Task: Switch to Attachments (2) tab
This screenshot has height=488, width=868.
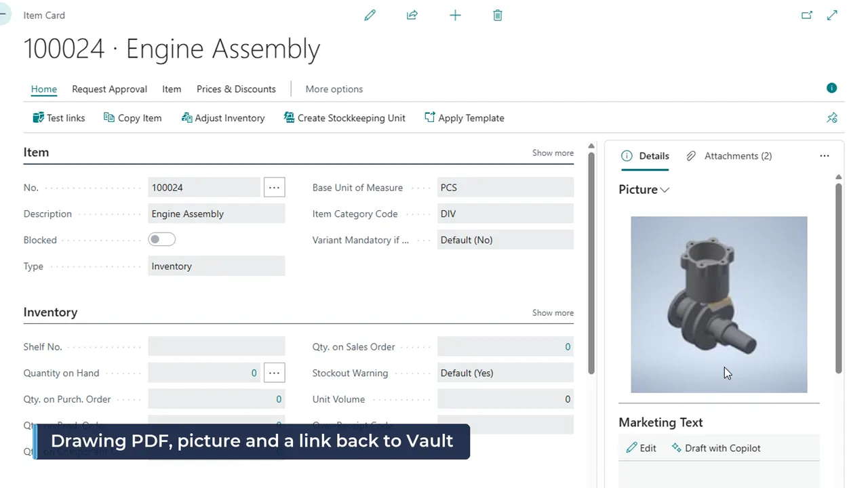Action: [x=729, y=156]
